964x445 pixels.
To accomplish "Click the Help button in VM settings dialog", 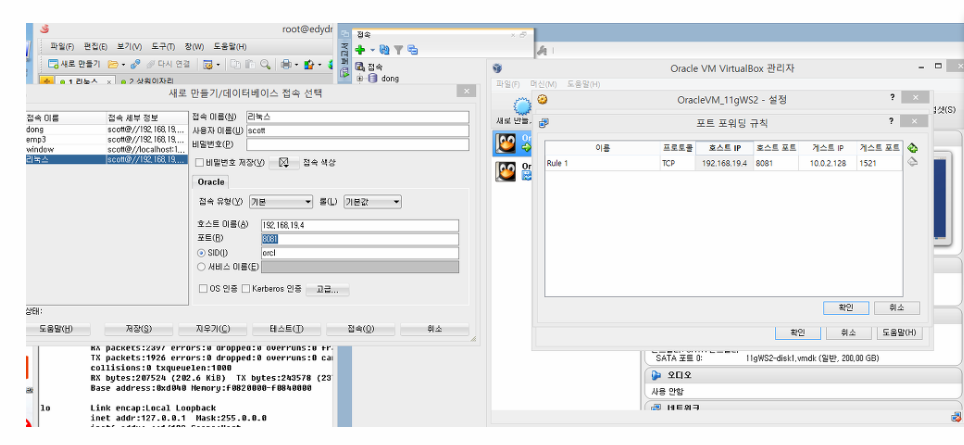I will pos(899,333).
